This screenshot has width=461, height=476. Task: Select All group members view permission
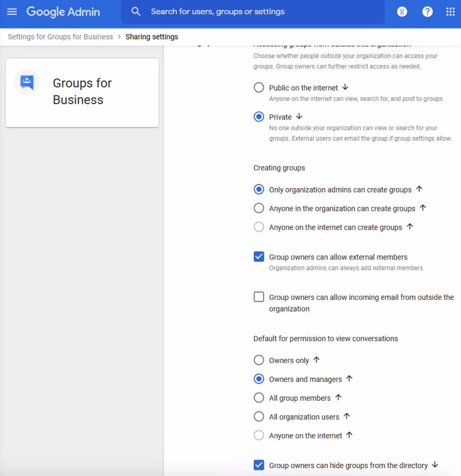tap(259, 398)
